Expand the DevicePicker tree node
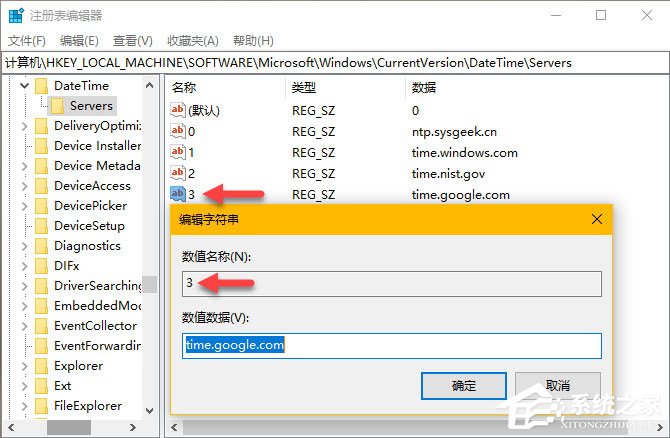The image size is (670, 438). pyautogui.click(x=24, y=206)
